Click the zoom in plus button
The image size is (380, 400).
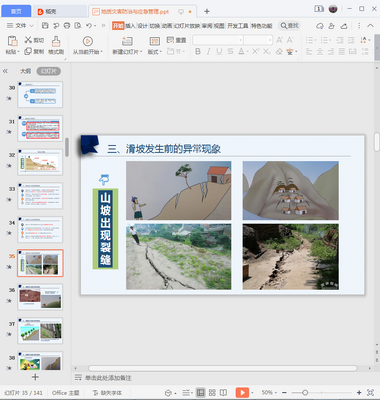[359, 393]
